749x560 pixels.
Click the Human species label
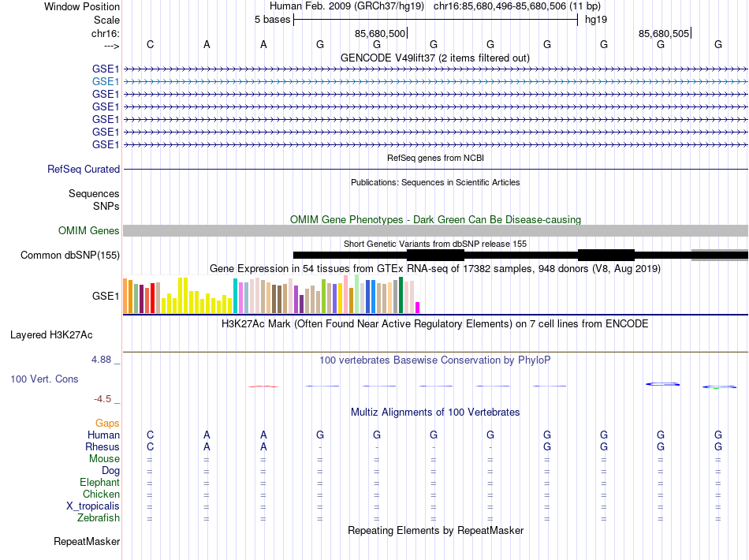[103, 435]
